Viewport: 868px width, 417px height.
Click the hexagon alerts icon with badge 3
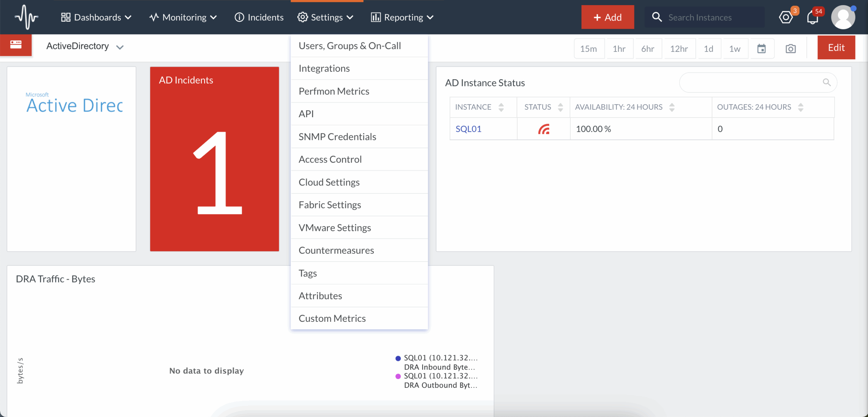[x=786, y=17]
